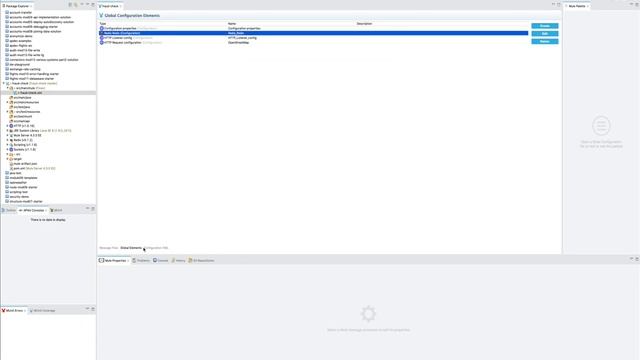Expand the src/test/resources folder
640x360 pixels.
pyautogui.click(x=7, y=112)
